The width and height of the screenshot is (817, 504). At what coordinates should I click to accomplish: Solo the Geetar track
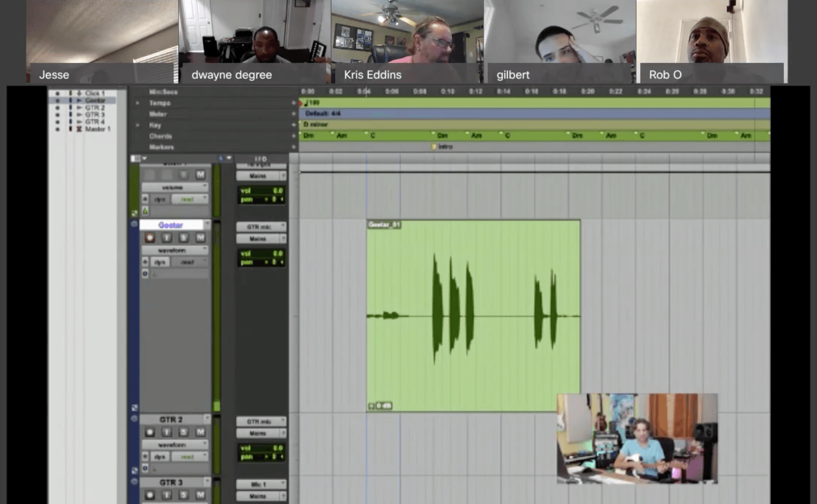[x=183, y=238]
